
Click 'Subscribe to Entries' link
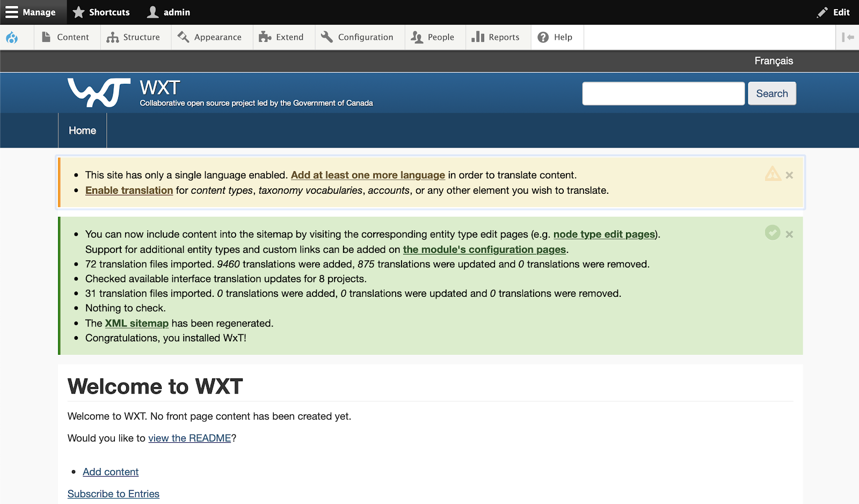[x=113, y=494]
